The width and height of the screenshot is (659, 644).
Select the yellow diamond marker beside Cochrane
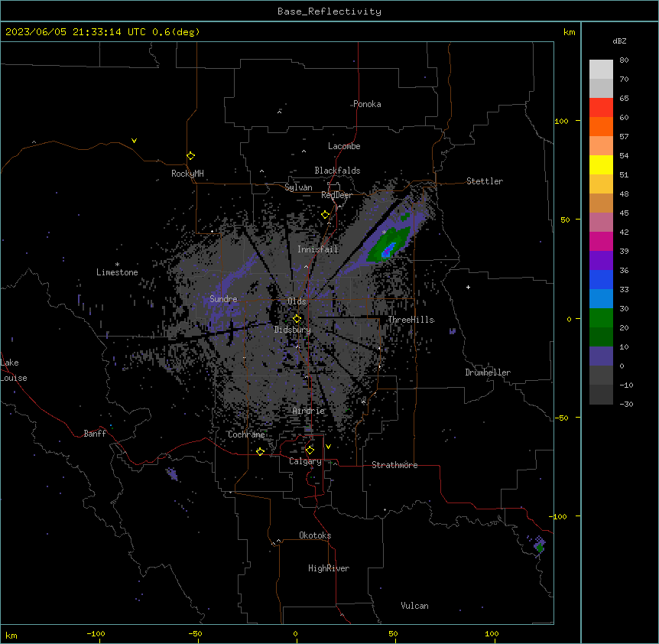click(x=260, y=451)
